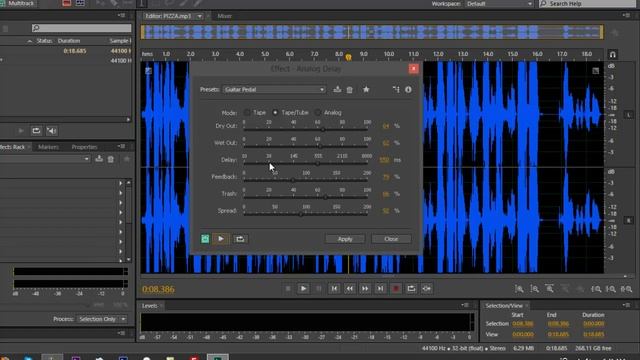Viewport: 640px width, 360px height.
Task: Open the effect info icon in dialog
Action: [408, 89]
